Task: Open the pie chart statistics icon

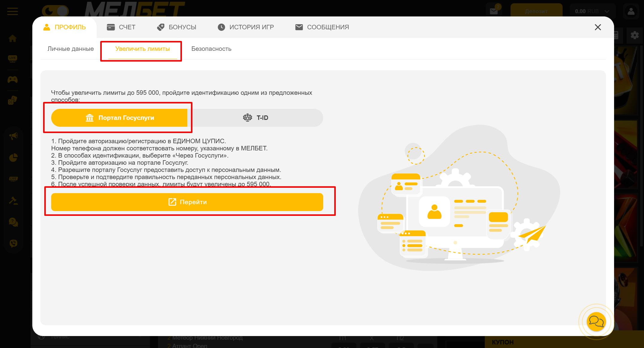Action: pyautogui.click(x=13, y=158)
